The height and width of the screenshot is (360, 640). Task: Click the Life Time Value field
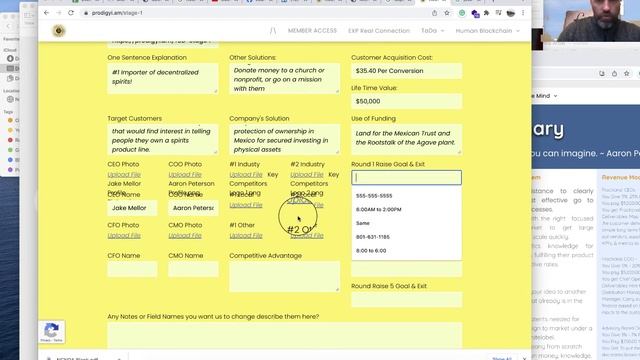(x=407, y=101)
